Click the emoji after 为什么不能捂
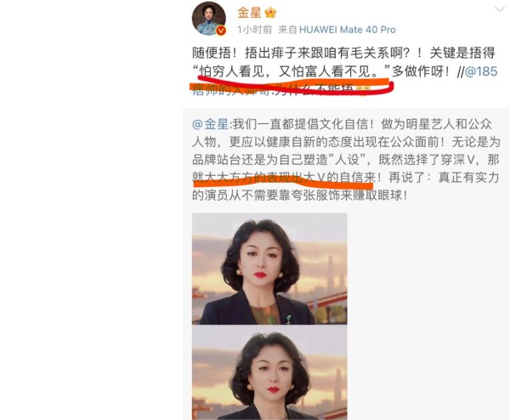Screen dimensions: 510x420 click(x=362, y=90)
